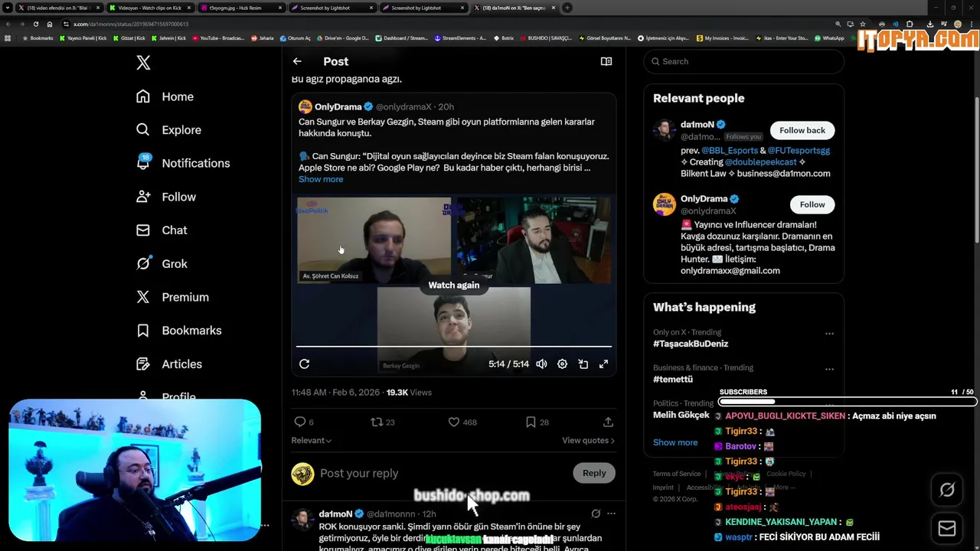This screenshot has width=980, height=551.
Task: Expand the Relevant sort dropdown
Action: click(x=311, y=441)
